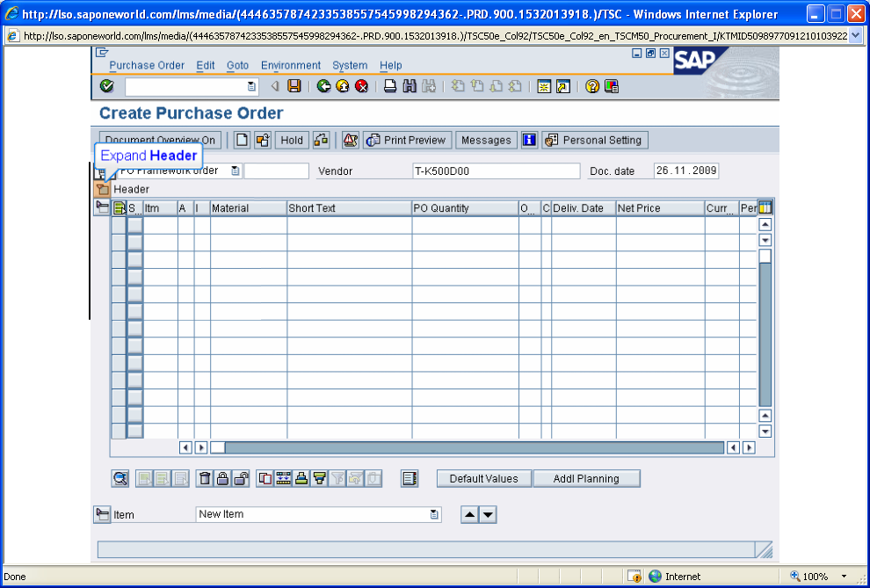
Task: Click the table column configuration icon
Action: click(765, 208)
